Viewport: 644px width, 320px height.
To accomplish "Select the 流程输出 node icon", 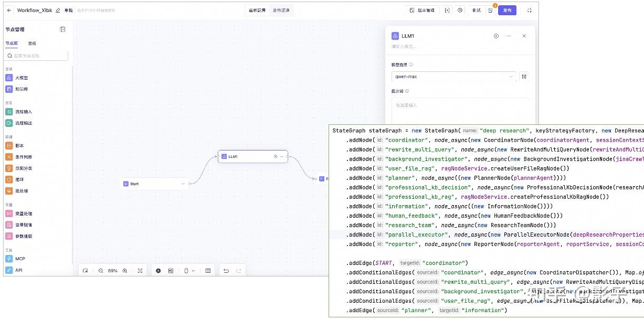I will click(9, 123).
